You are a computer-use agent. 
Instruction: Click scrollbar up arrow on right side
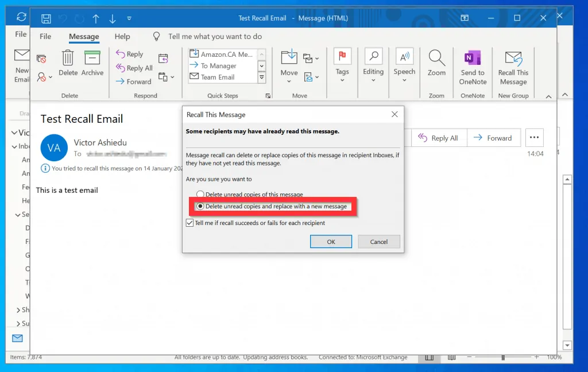[x=567, y=180]
